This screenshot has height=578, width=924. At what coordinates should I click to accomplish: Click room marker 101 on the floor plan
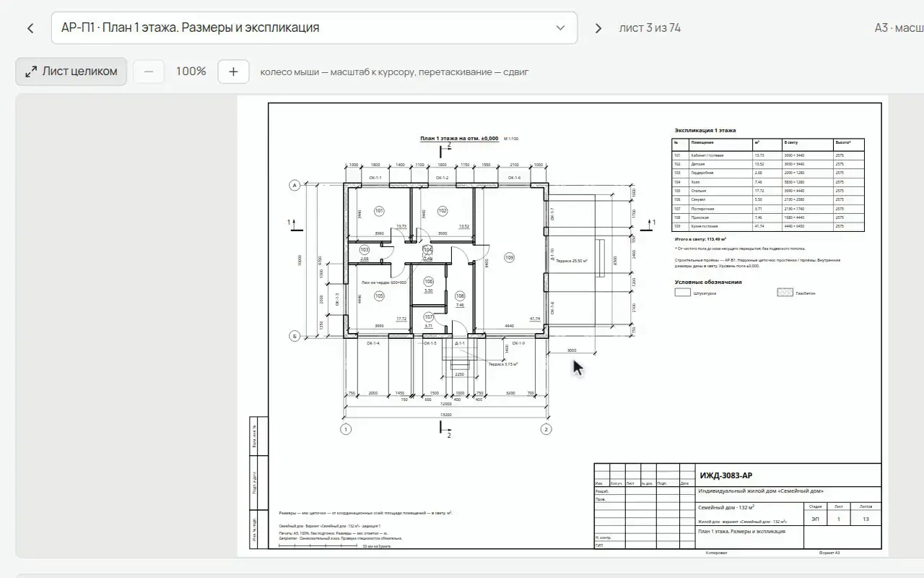378,210
